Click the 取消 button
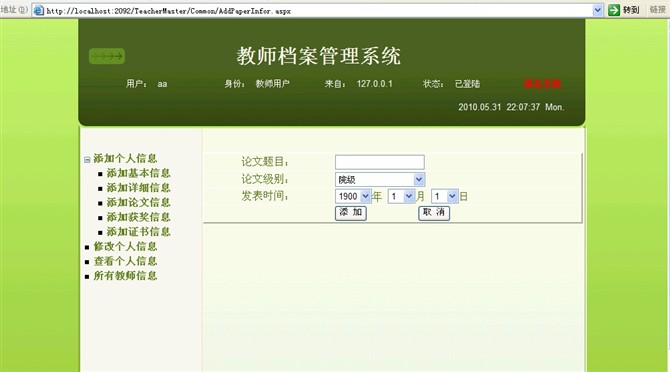Screen dimensions: 670x372 pyautogui.click(x=434, y=213)
